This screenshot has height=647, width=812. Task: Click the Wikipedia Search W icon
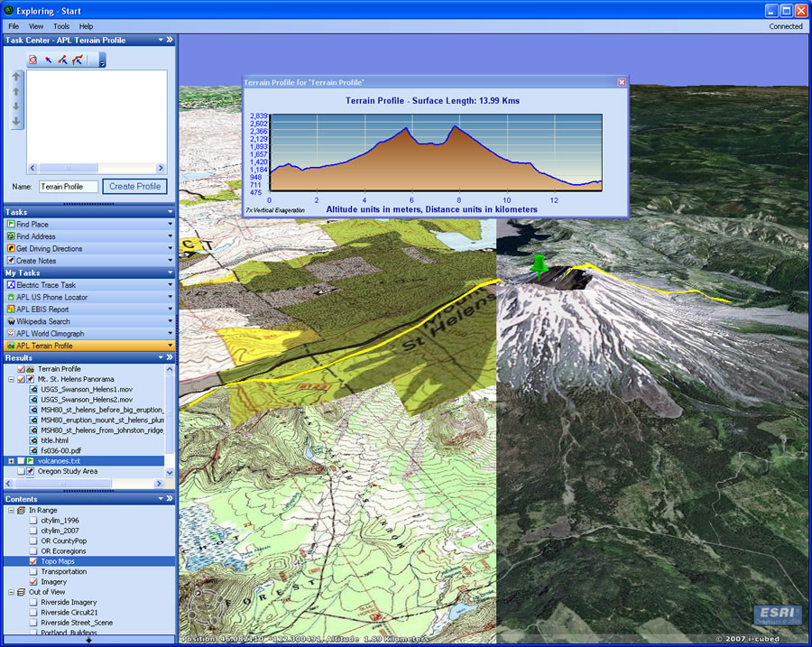(x=11, y=321)
